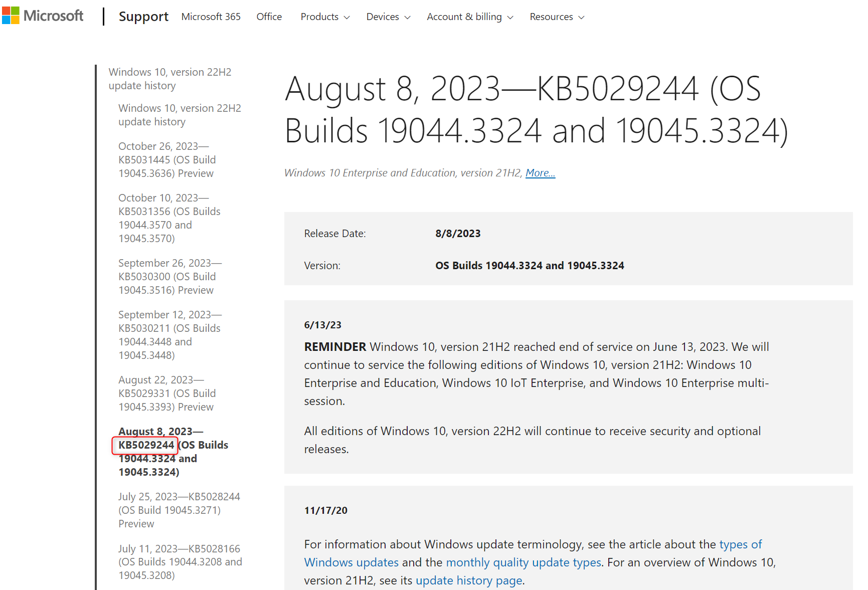The width and height of the screenshot is (868, 590).
Task: Expand the Products dropdown
Action: (325, 17)
